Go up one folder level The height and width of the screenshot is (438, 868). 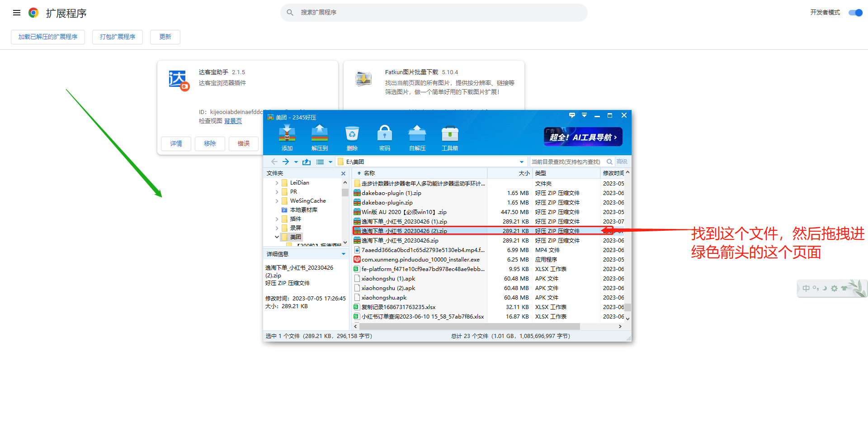coord(307,162)
